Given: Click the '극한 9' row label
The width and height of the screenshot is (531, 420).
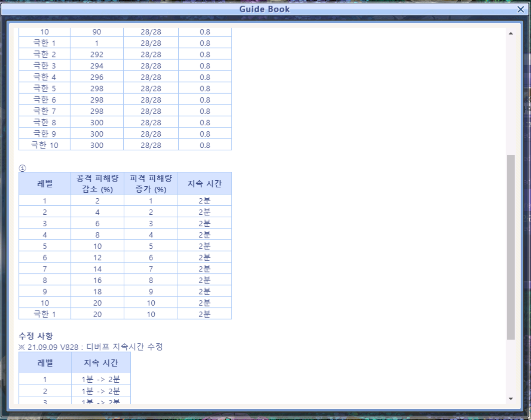Looking at the screenshot, I should coord(44,134).
